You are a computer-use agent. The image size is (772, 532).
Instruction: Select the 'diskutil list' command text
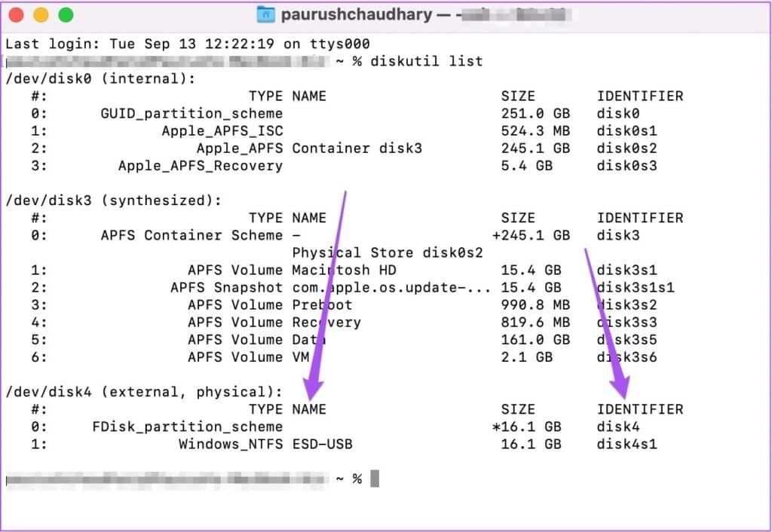click(x=427, y=61)
